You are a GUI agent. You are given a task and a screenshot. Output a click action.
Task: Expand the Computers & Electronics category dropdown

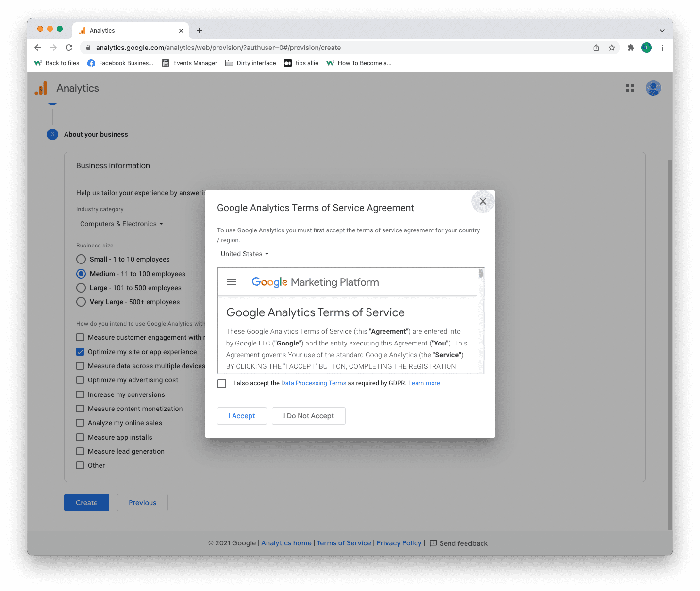tap(121, 224)
